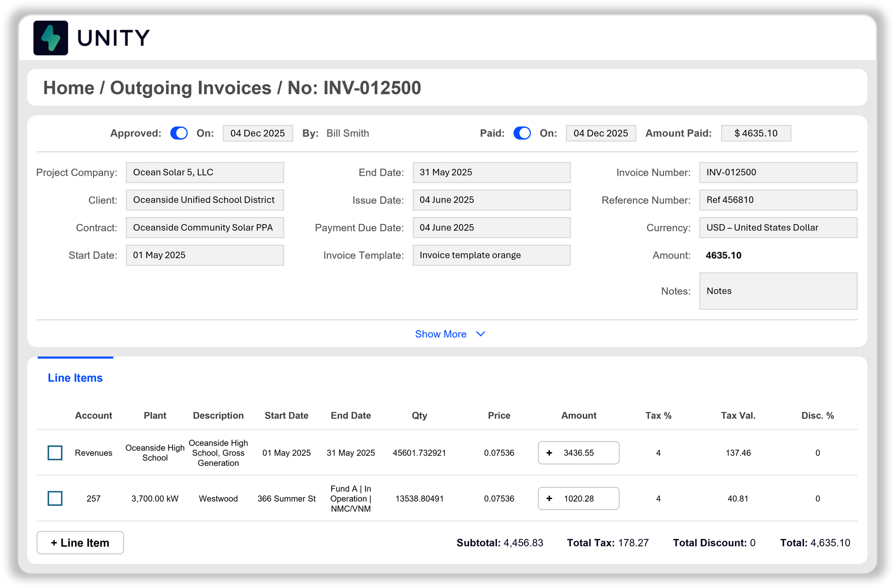The width and height of the screenshot is (895, 588).
Task: Navigate to Home via the breadcrumb
Action: click(69, 88)
